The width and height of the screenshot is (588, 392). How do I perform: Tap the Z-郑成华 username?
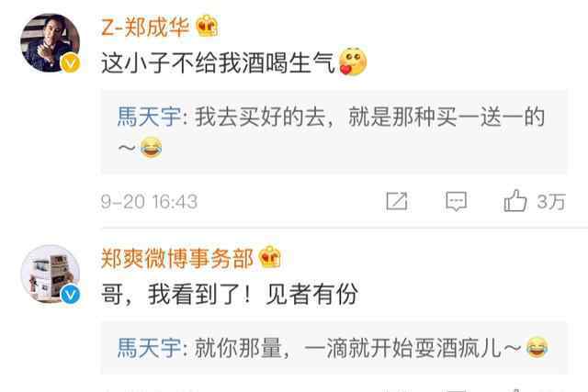145,27
